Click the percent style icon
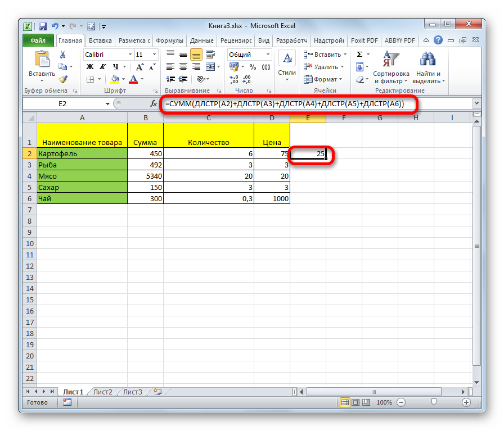The image size is (504, 431). click(252, 67)
